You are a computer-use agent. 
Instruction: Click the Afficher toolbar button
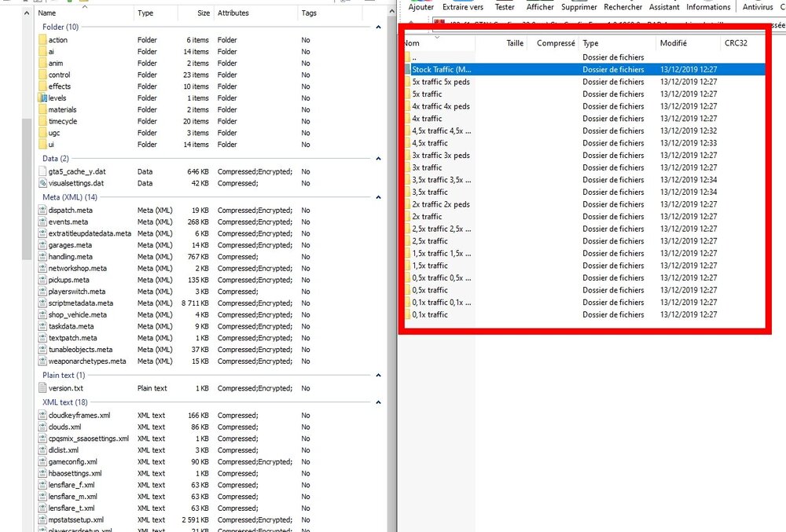(540, 7)
